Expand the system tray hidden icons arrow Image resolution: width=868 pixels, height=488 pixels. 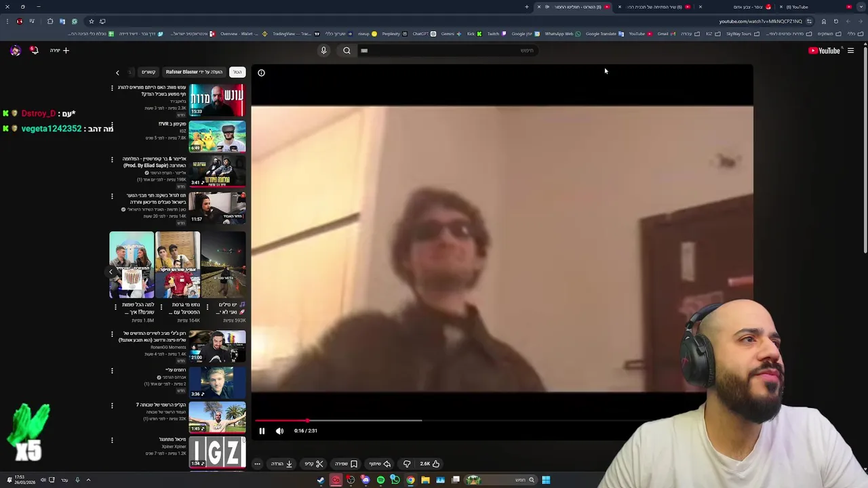tap(88, 480)
